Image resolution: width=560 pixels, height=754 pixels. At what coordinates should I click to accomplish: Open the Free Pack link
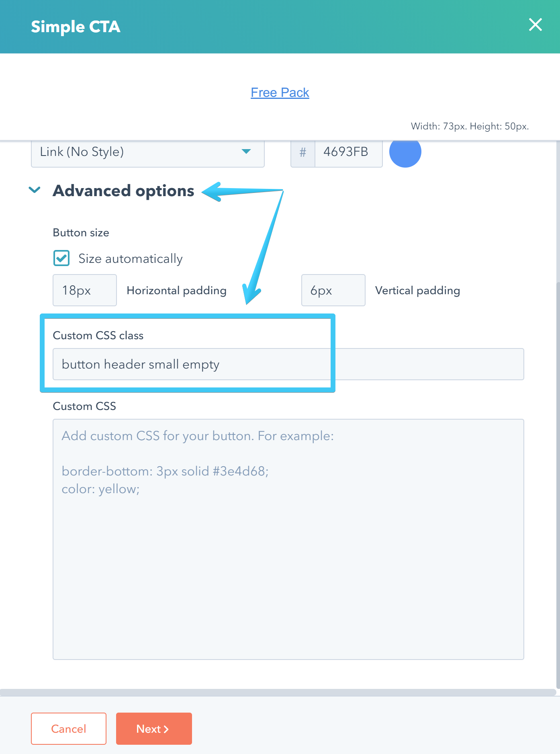click(x=280, y=92)
